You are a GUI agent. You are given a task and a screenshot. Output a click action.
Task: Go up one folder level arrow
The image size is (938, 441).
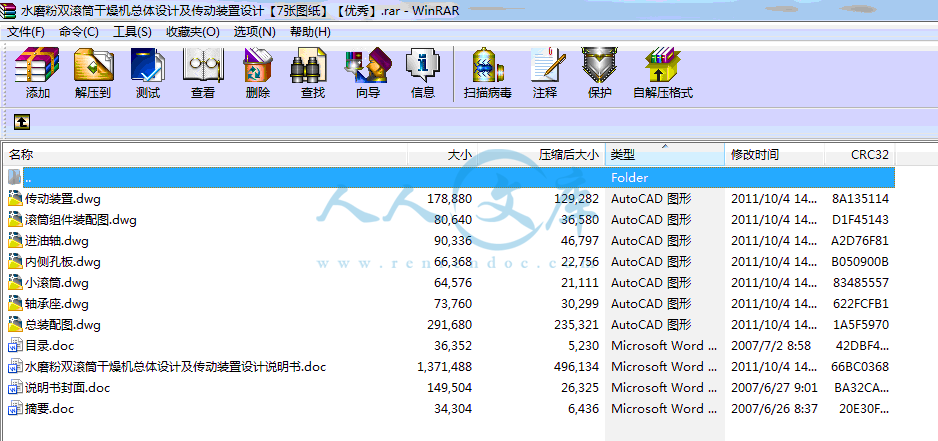click(x=22, y=123)
